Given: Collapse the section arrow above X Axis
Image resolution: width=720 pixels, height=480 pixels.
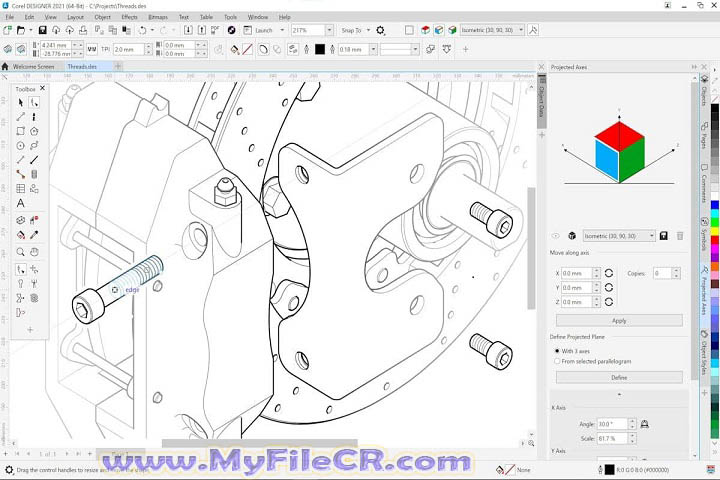Looking at the screenshot, I should point(619,394).
